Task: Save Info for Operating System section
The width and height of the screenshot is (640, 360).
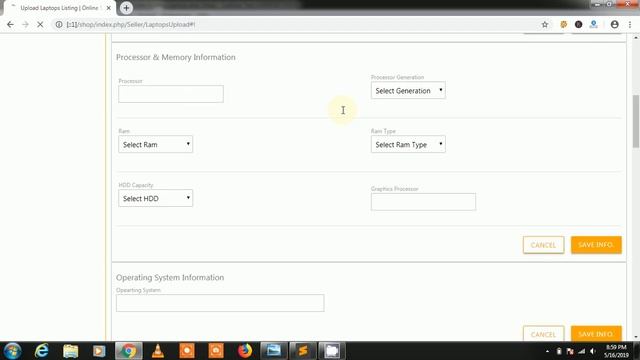Action: pyautogui.click(x=596, y=333)
